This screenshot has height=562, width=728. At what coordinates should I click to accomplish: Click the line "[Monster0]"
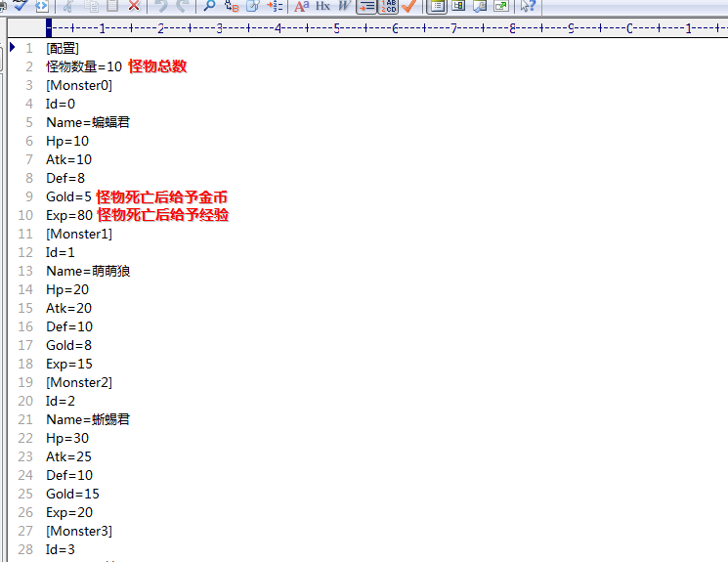79,85
